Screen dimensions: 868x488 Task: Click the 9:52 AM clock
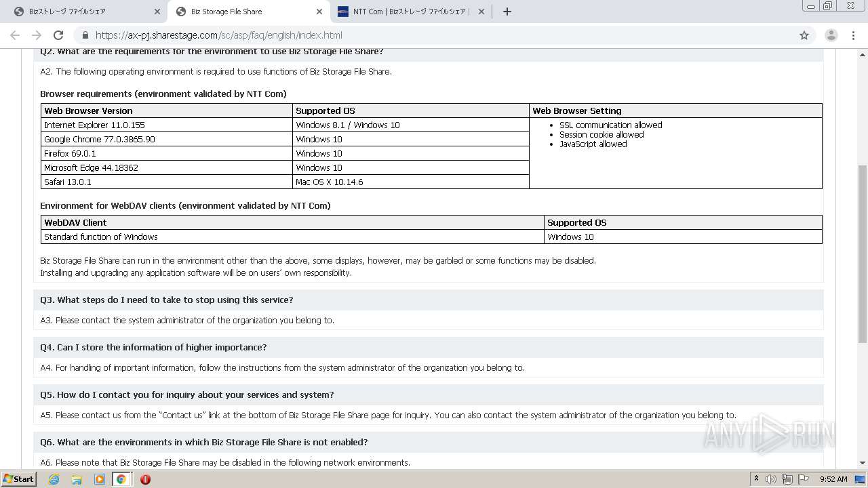833,479
